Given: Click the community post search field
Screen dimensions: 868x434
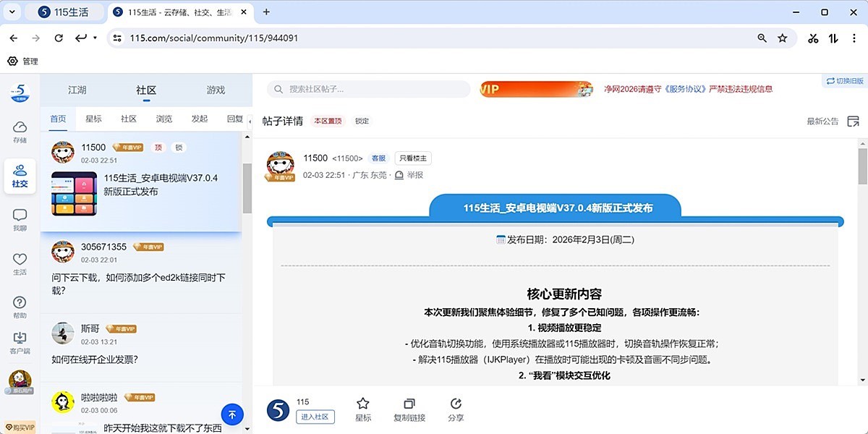Looking at the screenshot, I should (367, 89).
